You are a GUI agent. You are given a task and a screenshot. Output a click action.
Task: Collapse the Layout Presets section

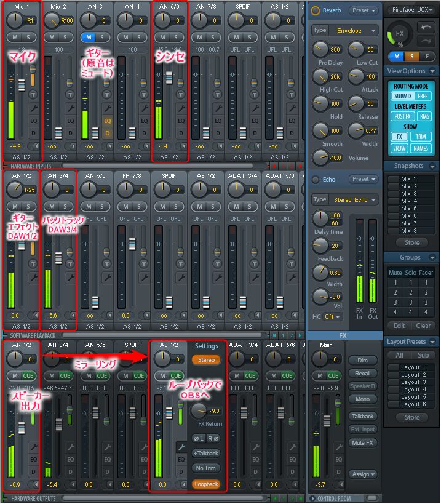pos(432,342)
